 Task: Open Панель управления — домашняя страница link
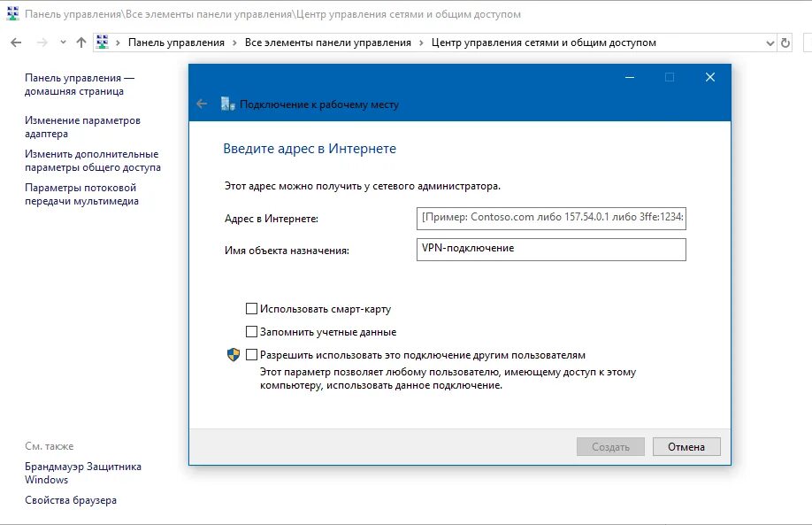pos(80,84)
